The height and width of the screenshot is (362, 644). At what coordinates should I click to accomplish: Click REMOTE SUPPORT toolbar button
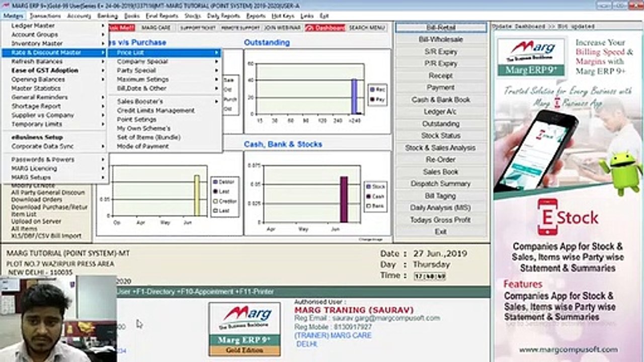pos(240,28)
